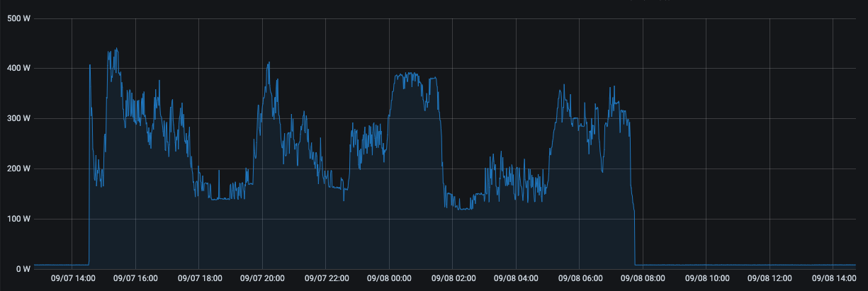Click the 09/08 08:00 time label
Image resolution: width=868 pixels, height=291 pixels.
click(643, 278)
